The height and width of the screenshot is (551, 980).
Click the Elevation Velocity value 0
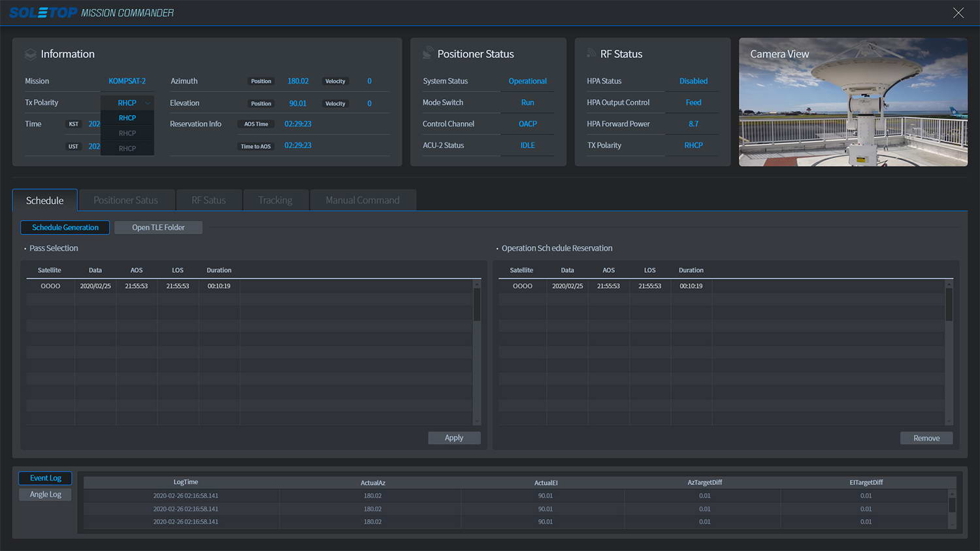point(369,103)
